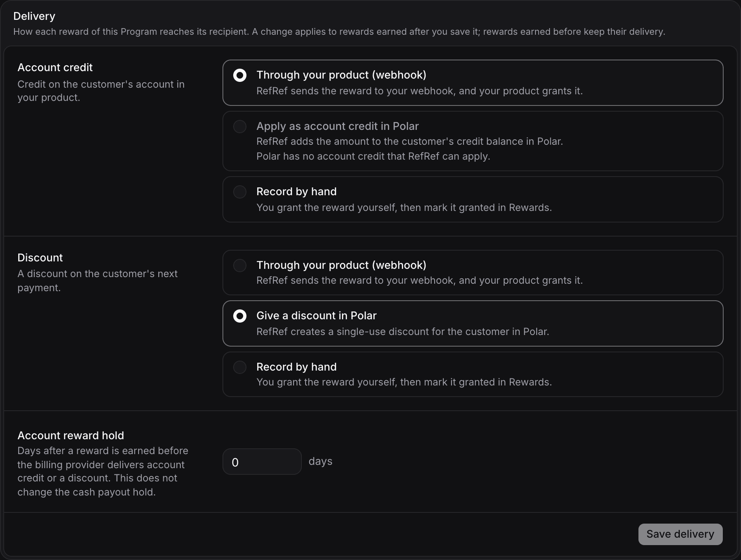Click the 'Account reward hold' heading text

click(71, 436)
